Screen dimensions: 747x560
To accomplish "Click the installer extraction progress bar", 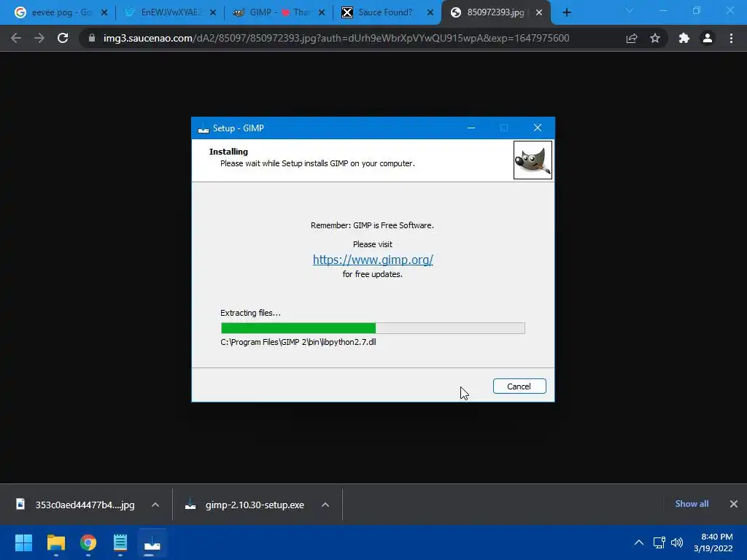I will tap(373, 328).
